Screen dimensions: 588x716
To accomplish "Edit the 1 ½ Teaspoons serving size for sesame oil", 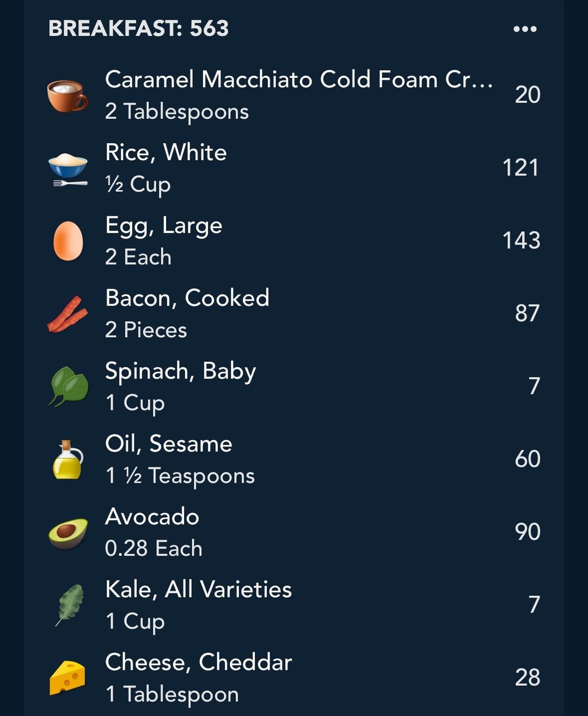I will click(x=180, y=476).
